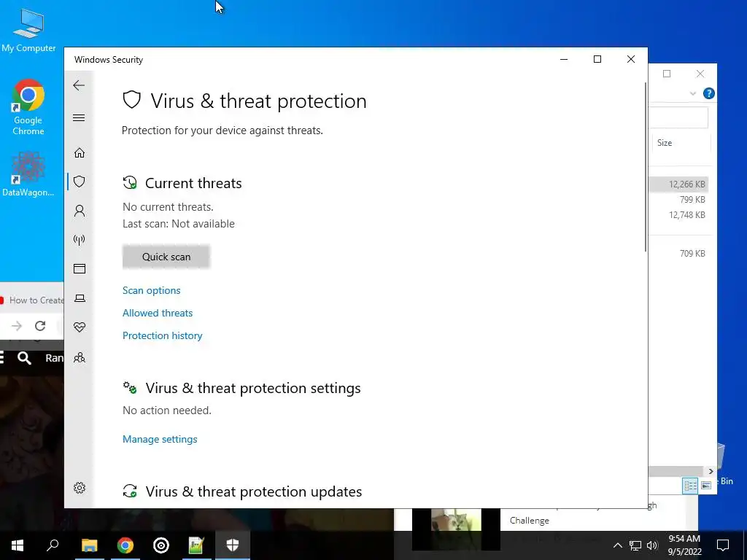Click the Explorer search box
Screen dimensions: 747x560
click(678, 117)
